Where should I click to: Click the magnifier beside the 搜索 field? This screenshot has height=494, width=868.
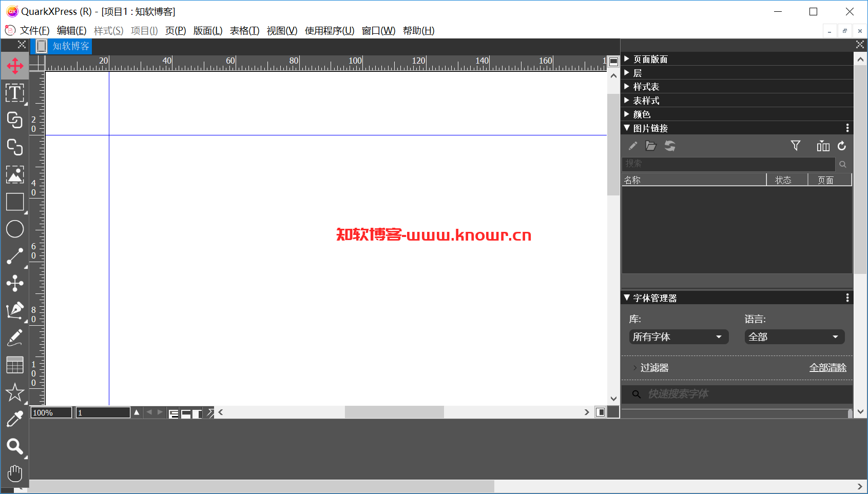(843, 164)
